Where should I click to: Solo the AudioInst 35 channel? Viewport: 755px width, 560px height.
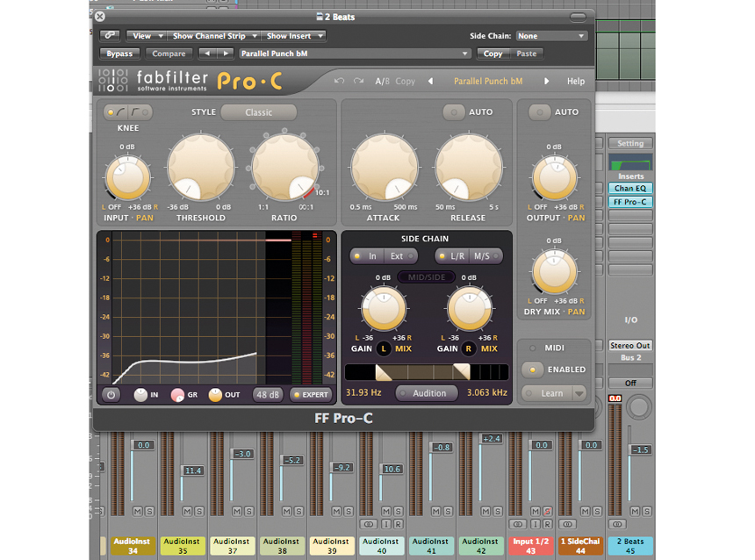coord(199,512)
